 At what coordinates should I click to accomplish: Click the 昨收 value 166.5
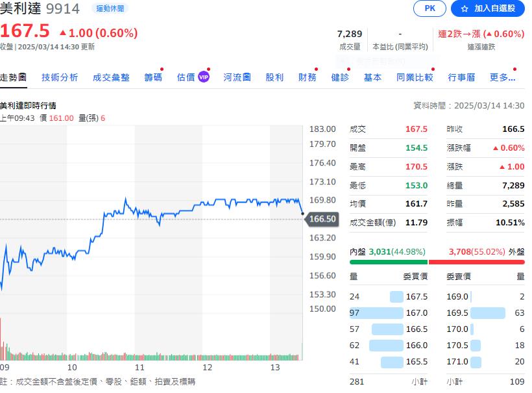[513, 129]
